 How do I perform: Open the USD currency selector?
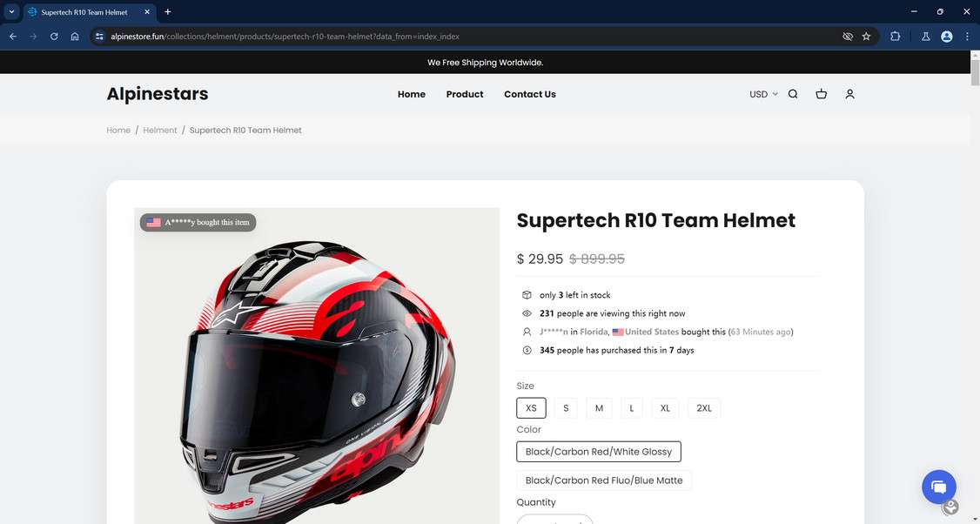(763, 94)
